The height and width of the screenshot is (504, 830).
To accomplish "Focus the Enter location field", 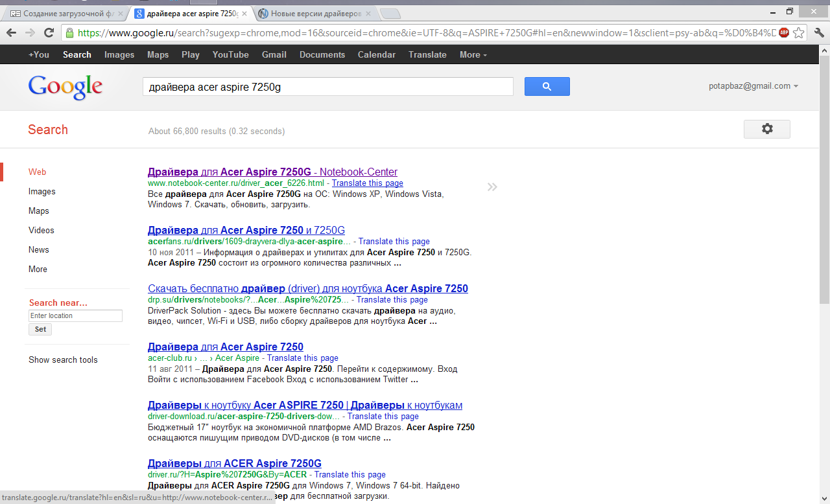I will click(x=75, y=315).
